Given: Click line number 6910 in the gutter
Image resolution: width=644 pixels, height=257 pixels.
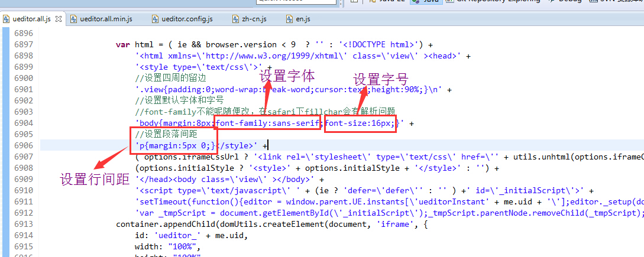Looking at the screenshot, I should (24, 190).
